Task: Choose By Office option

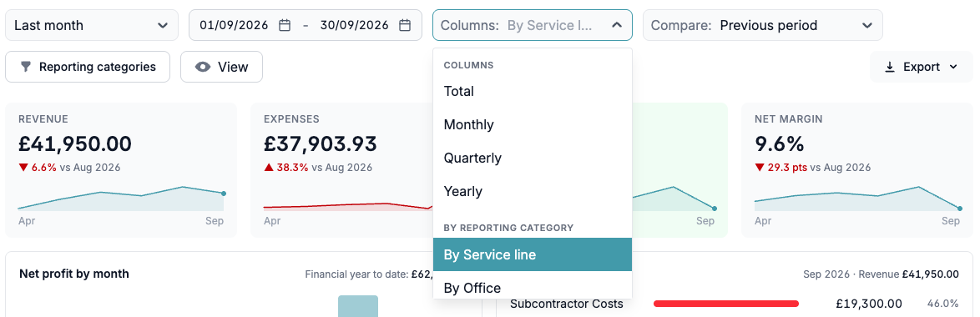Action: point(532,288)
